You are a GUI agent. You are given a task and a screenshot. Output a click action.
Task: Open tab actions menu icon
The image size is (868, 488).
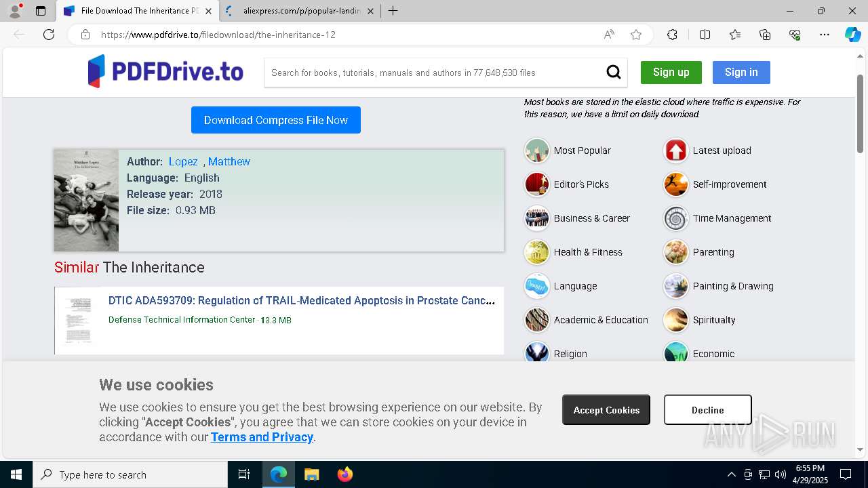(41, 11)
